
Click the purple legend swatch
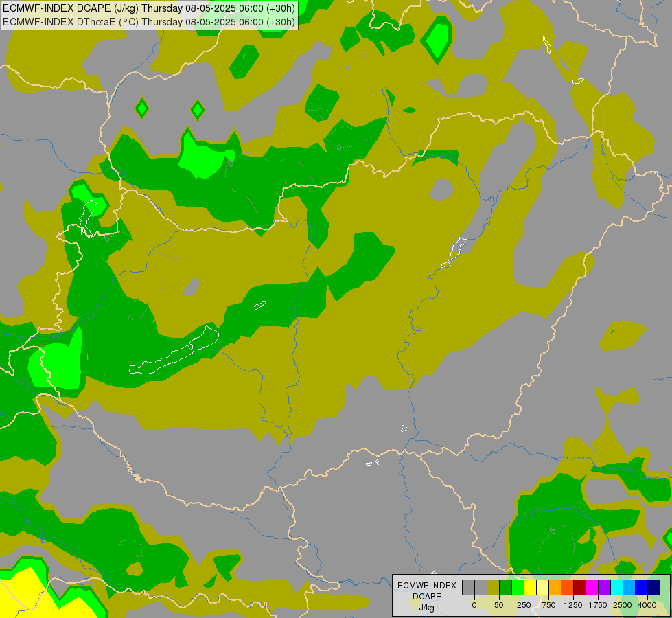[x=604, y=588]
